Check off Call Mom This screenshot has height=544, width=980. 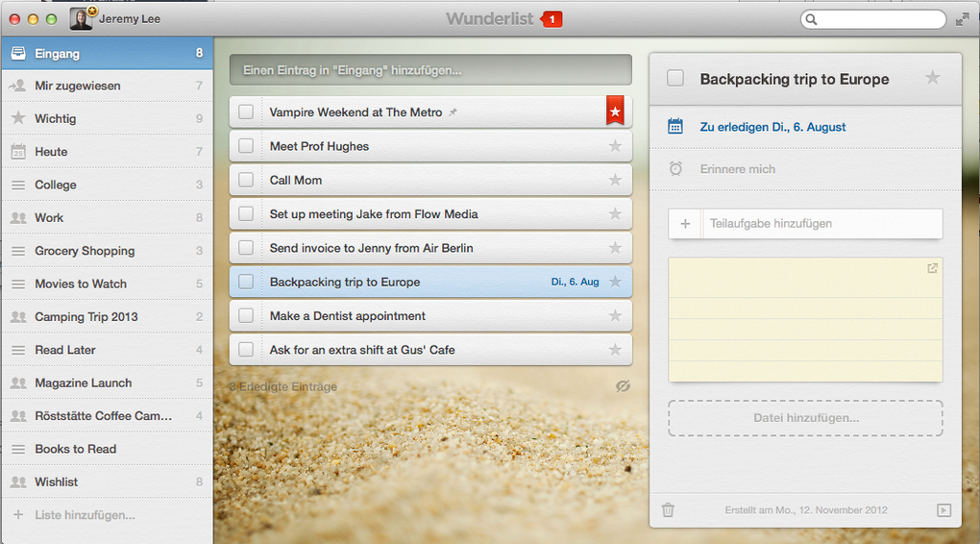(246, 180)
